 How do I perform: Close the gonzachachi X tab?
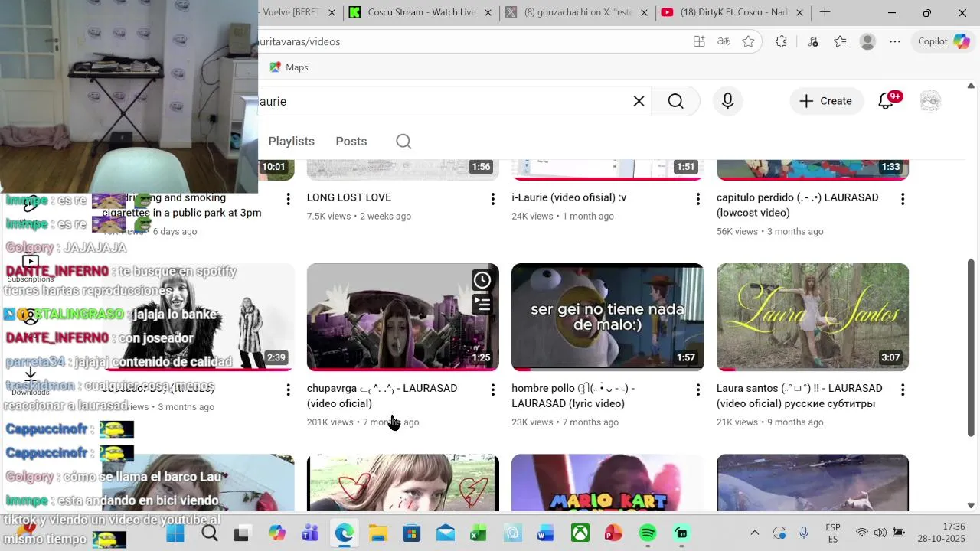(x=644, y=12)
